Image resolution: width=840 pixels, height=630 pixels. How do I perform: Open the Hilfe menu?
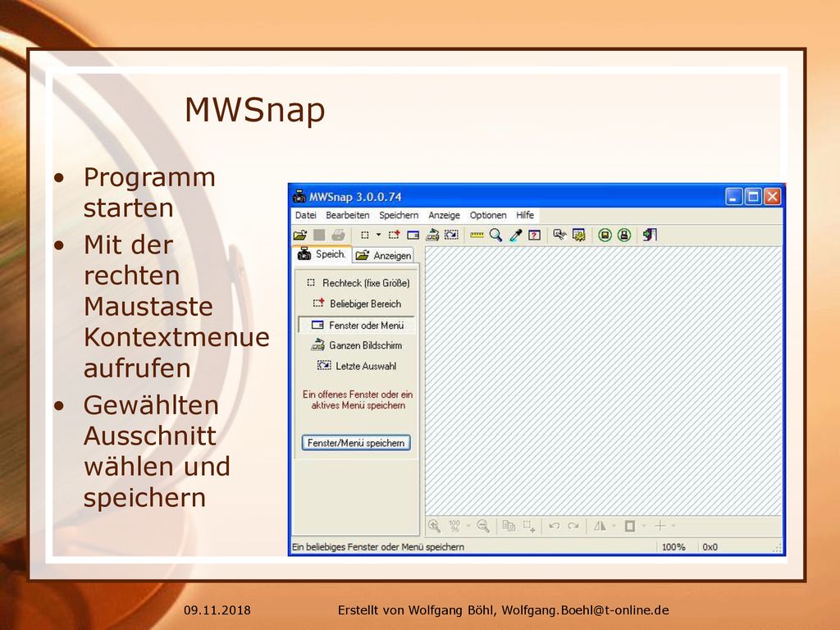click(525, 216)
